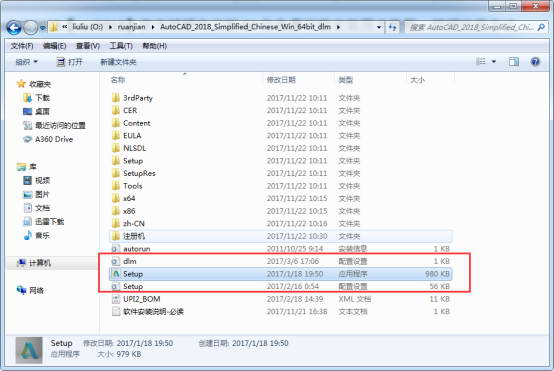The height and width of the screenshot is (371, 554).
Task: Select 收藏夹 in navigation pane
Action: (x=34, y=84)
